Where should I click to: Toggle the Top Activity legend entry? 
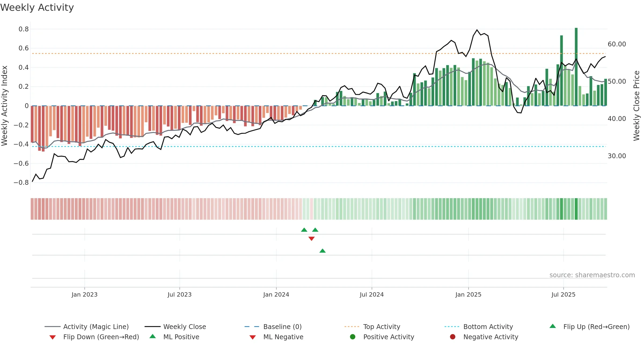tap(372, 327)
